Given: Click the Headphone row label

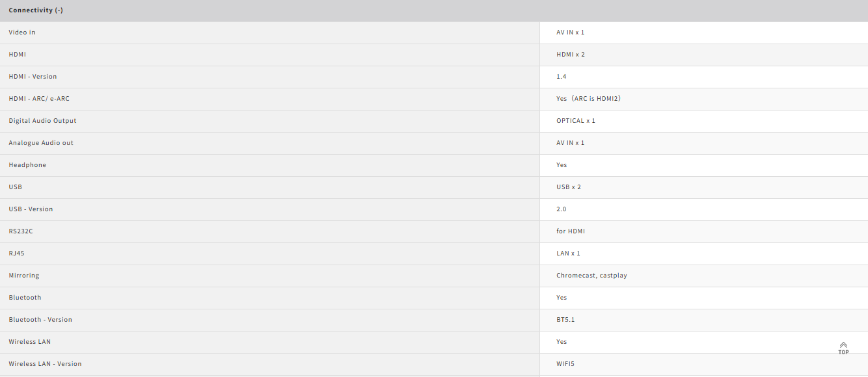Looking at the screenshot, I should point(27,165).
